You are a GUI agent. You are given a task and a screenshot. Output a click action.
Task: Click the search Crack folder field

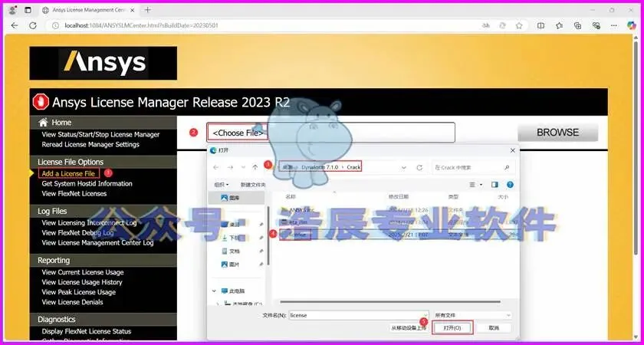tap(472, 168)
